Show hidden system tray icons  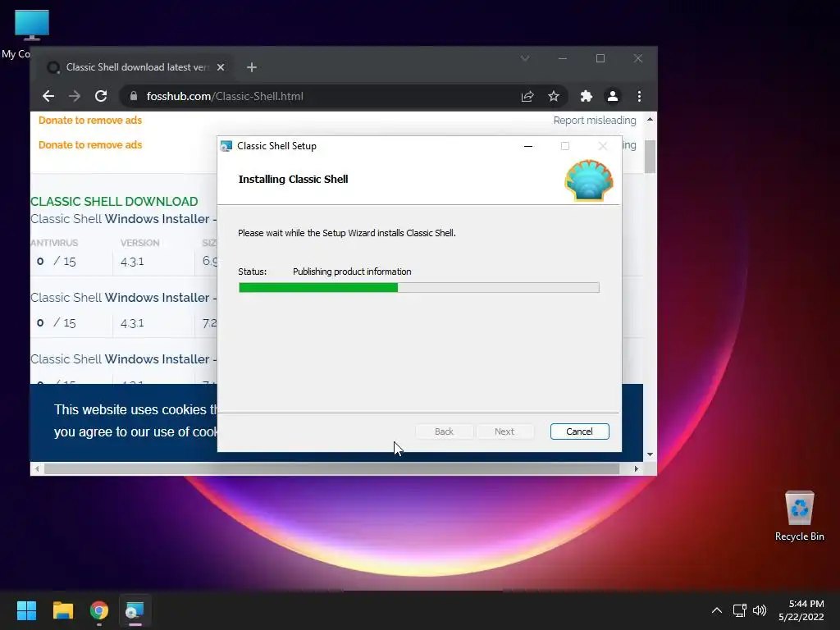click(716, 610)
